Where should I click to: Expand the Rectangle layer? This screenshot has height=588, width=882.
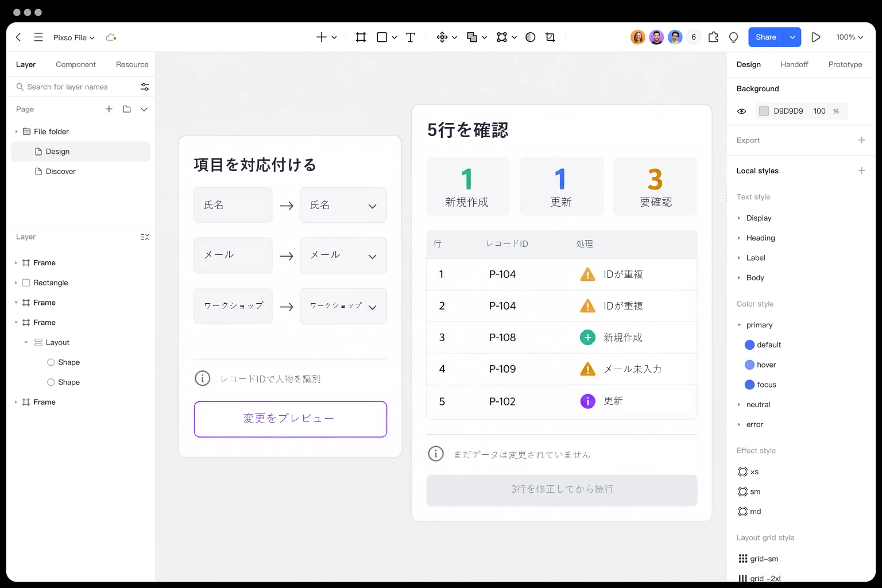(x=16, y=283)
